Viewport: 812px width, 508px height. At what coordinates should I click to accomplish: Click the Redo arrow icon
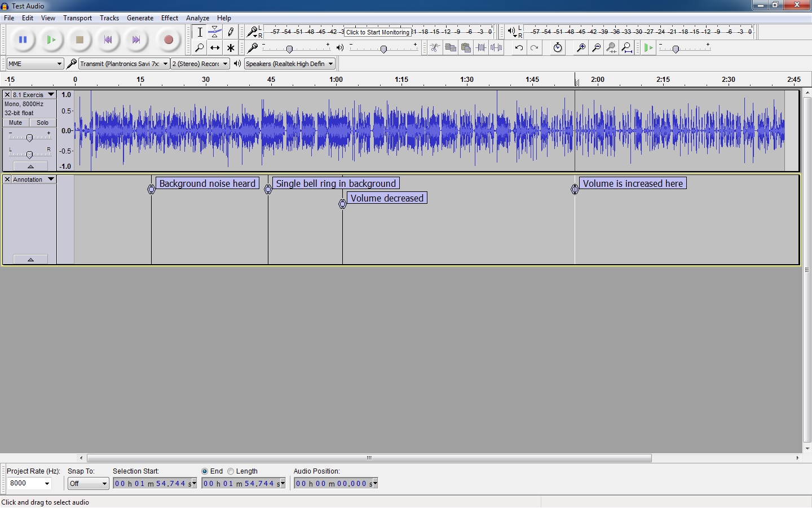[x=535, y=48]
